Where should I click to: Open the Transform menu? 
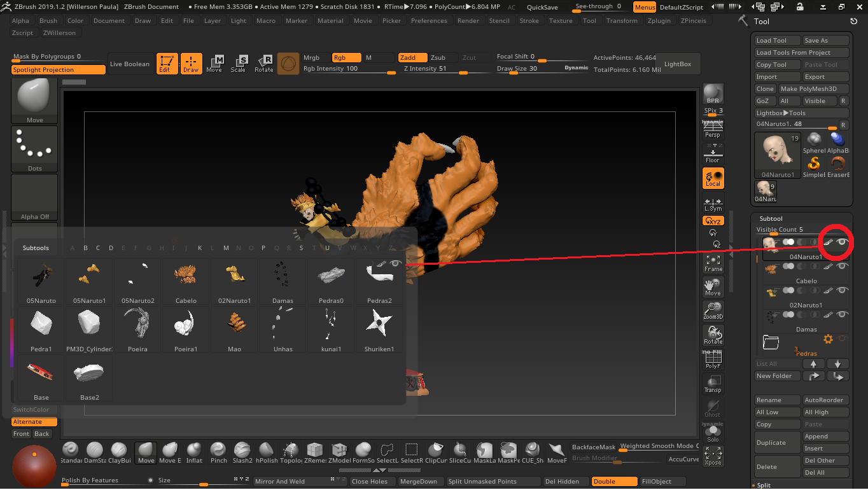coord(622,20)
